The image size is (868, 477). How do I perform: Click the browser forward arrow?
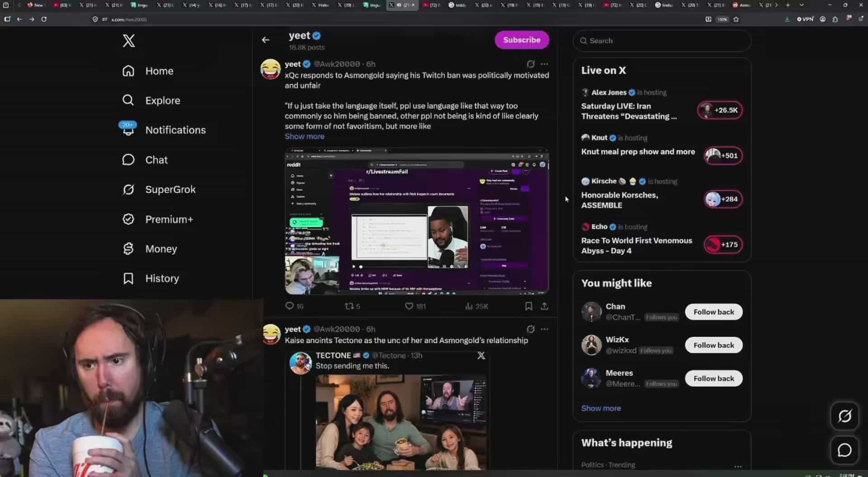32,19
